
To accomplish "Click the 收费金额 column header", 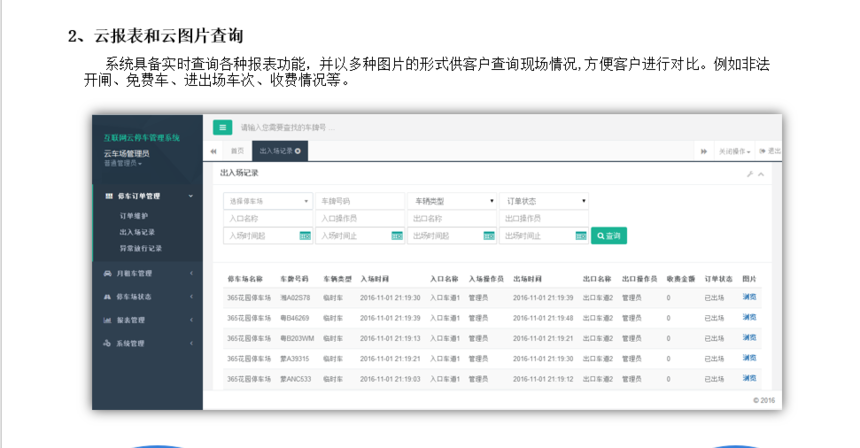I will pyautogui.click(x=681, y=279).
